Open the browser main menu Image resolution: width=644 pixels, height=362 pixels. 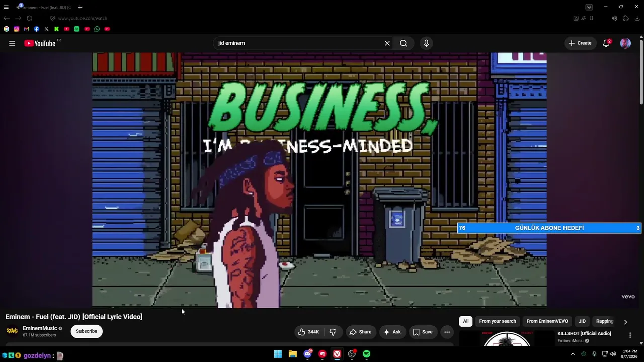6,7
